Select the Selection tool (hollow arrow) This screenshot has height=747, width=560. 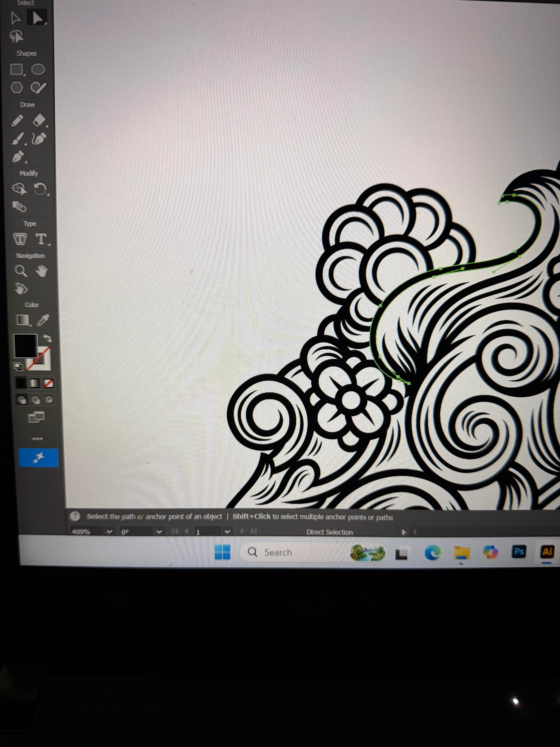[x=16, y=18]
